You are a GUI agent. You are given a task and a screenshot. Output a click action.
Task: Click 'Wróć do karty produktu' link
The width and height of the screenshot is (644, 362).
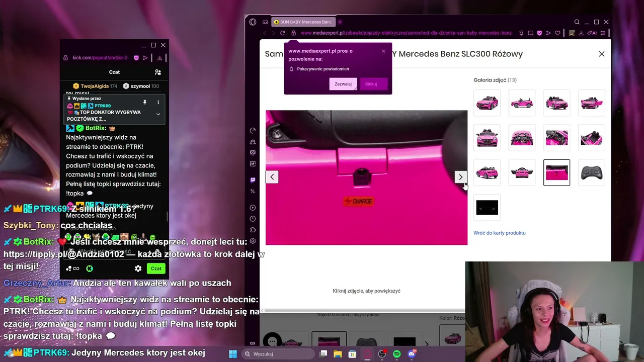pos(500,233)
